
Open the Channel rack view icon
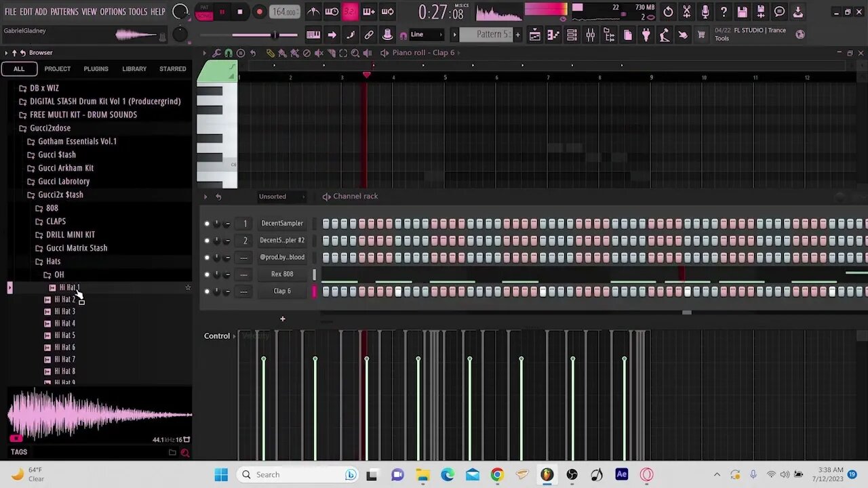[x=572, y=35]
